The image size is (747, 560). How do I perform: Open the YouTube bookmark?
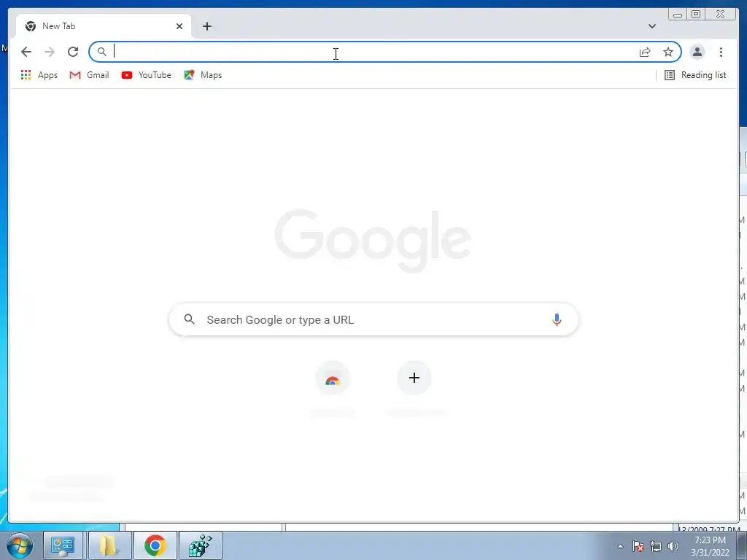146,75
